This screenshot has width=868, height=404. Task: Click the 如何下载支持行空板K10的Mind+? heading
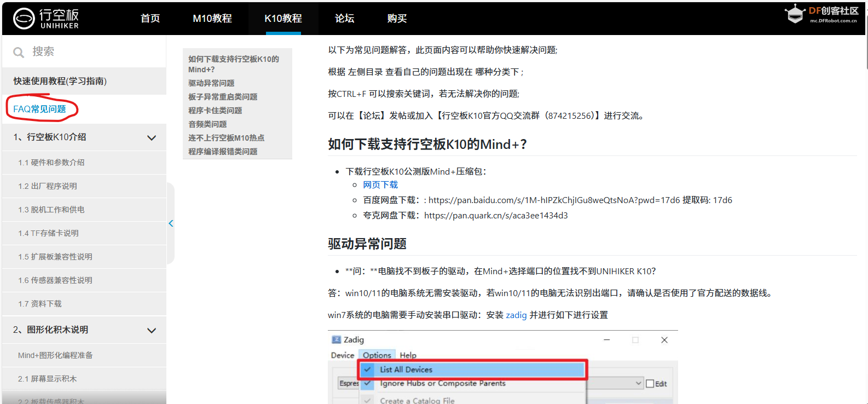coord(427,145)
